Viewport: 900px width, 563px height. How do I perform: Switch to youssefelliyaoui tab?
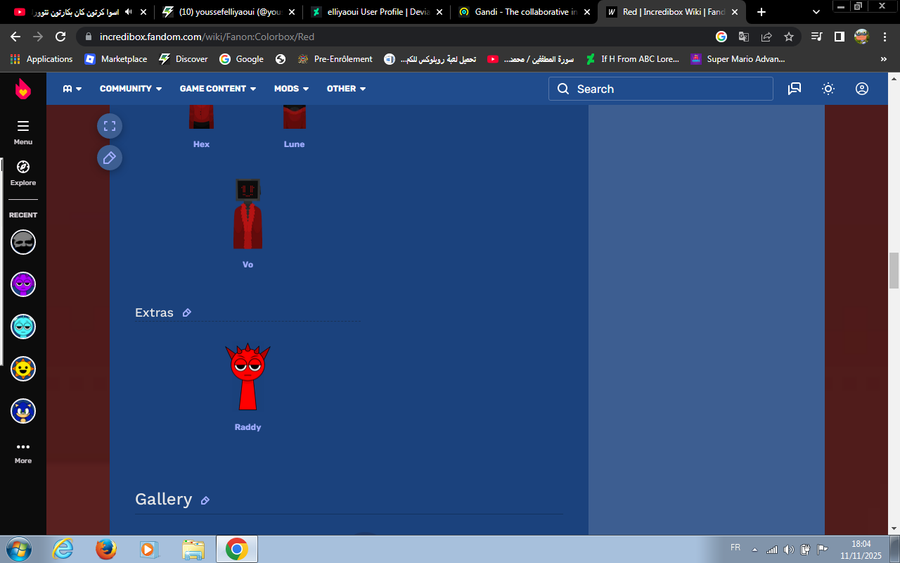[228, 12]
